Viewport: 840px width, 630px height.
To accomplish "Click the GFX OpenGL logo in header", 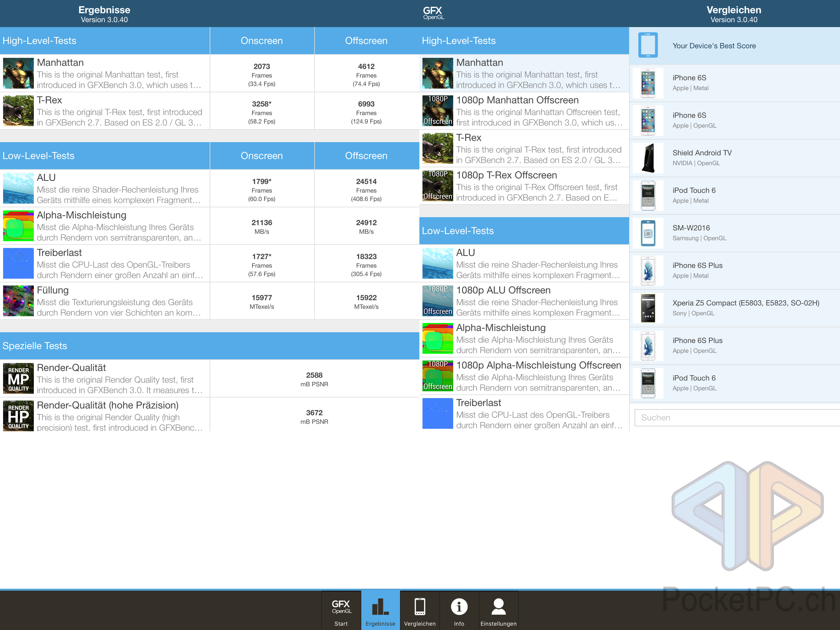I will 433,13.
